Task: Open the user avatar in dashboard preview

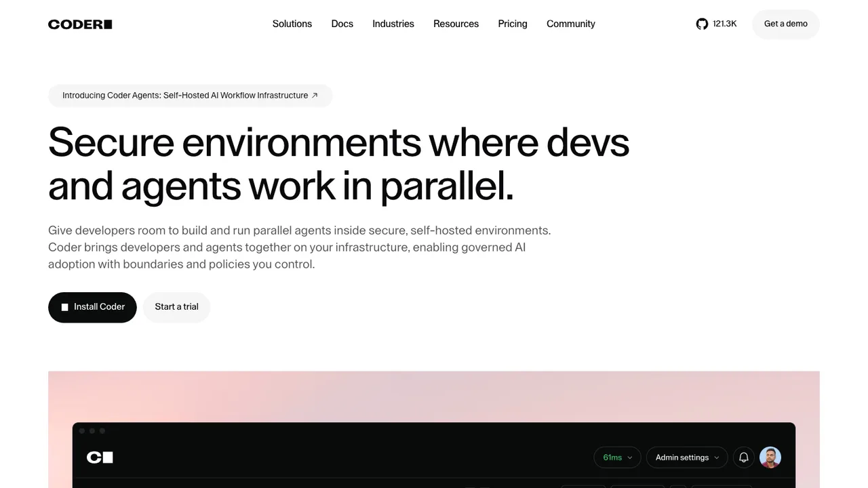Action: (x=770, y=457)
